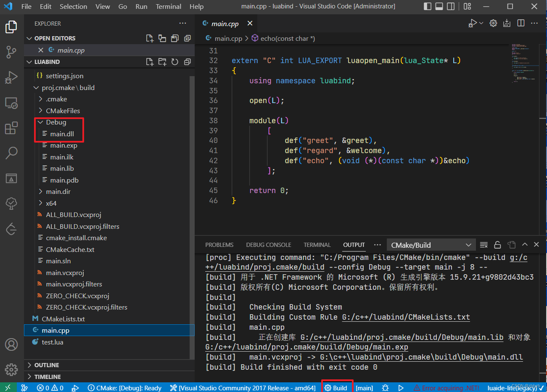Open the CMakeLists.txt link in the Output log
This screenshot has height=392, width=547.
(x=405, y=317)
